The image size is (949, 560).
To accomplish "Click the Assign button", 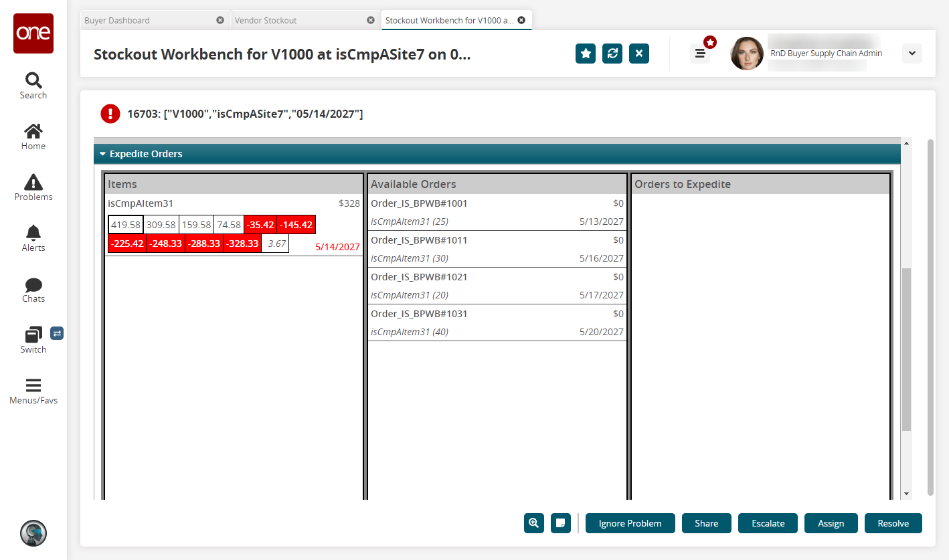I will pyautogui.click(x=831, y=523).
